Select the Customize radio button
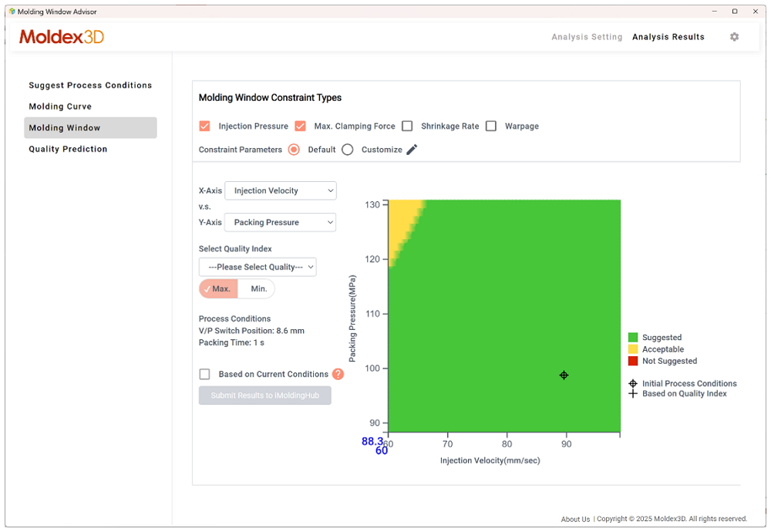The height and width of the screenshot is (532, 771). (348, 150)
